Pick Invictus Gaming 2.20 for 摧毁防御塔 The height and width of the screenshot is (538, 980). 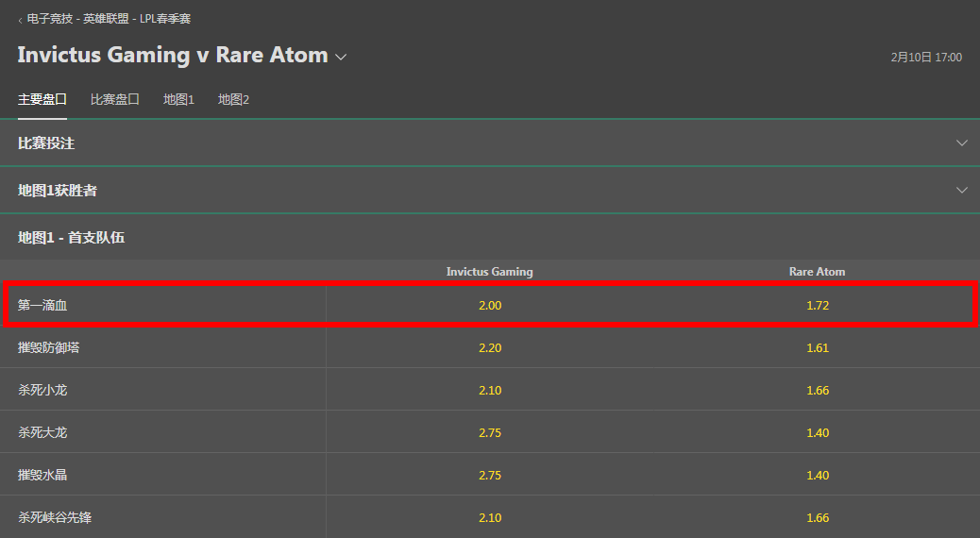490,347
